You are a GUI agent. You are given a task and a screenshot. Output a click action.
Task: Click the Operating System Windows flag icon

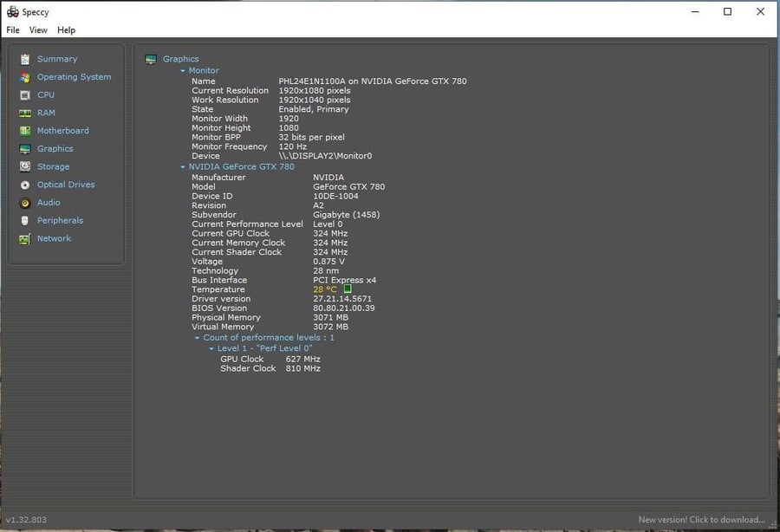[x=25, y=77]
